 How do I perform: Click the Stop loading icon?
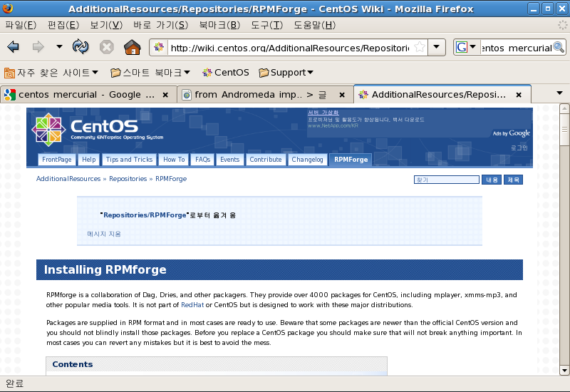click(x=106, y=47)
